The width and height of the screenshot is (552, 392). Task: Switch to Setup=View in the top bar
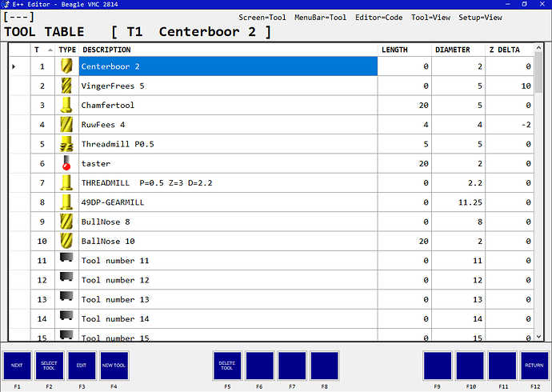tap(480, 18)
